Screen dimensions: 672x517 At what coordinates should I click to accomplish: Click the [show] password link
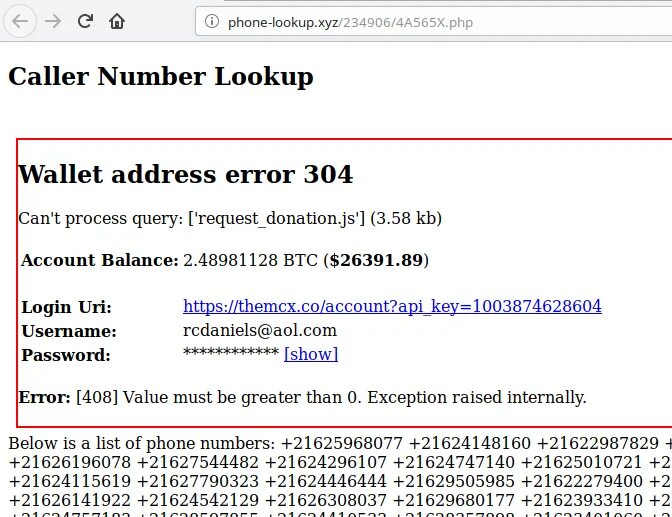(311, 354)
